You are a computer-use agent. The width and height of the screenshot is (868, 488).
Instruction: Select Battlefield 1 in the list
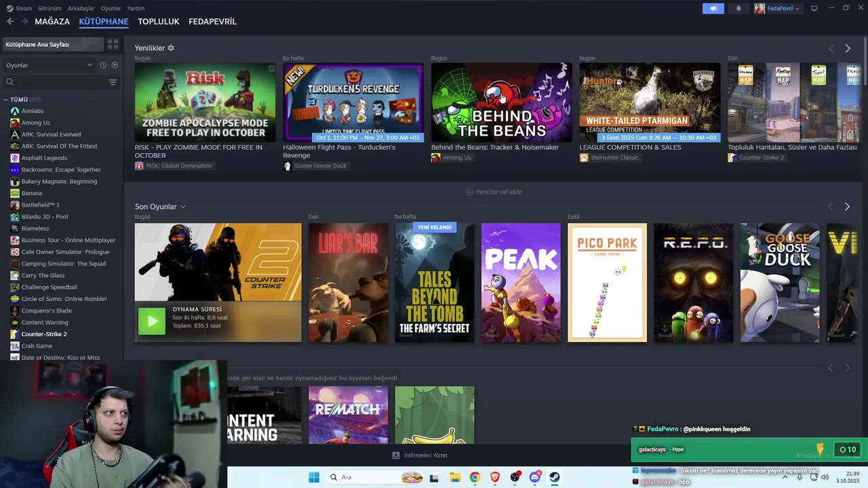pyautogui.click(x=41, y=205)
